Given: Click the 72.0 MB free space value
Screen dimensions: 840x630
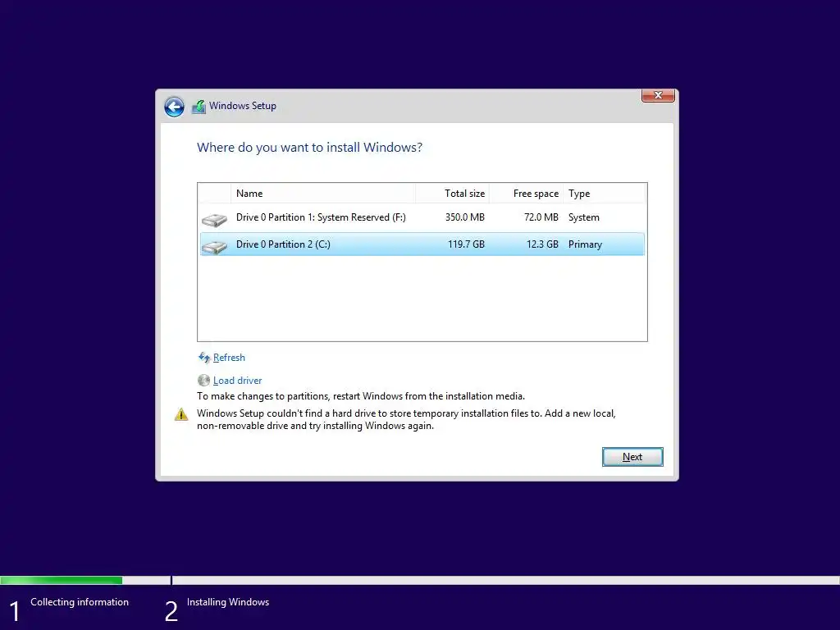Looking at the screenshot, I should coord(541,217).
